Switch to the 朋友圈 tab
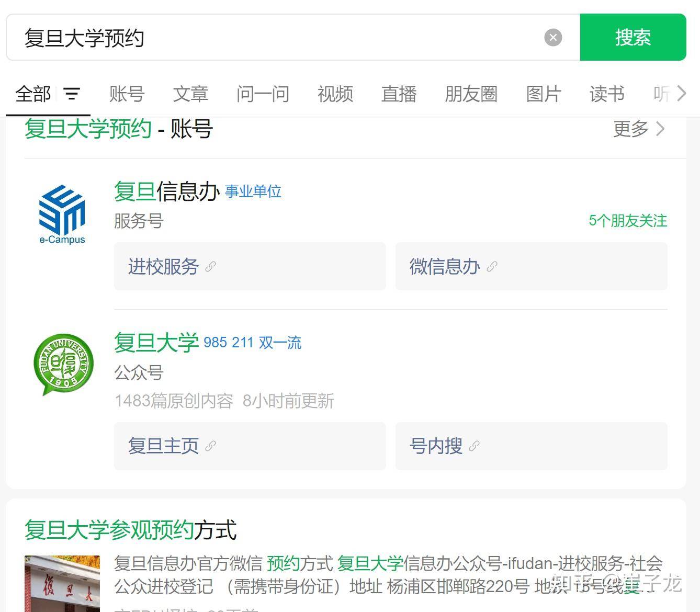 click(x=471, y=94)
